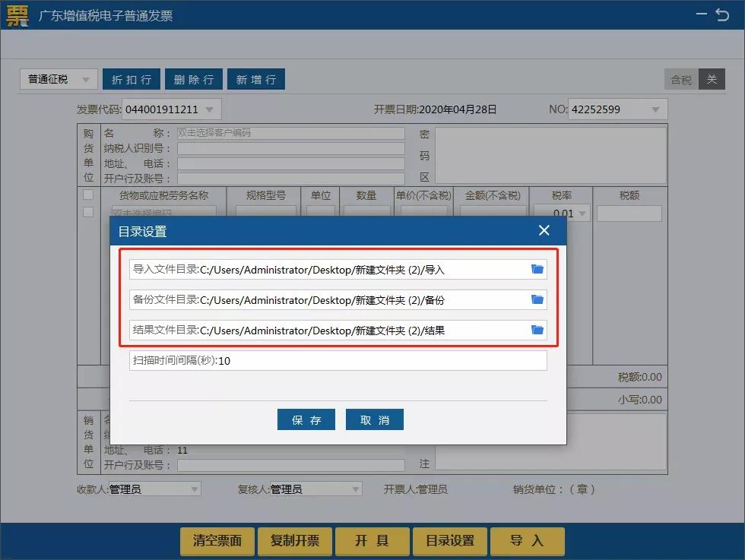Viewport: 745px width, 560px height.
Task: Close the 目录设置 dialog with the X
Action: (x=544, y=230)
